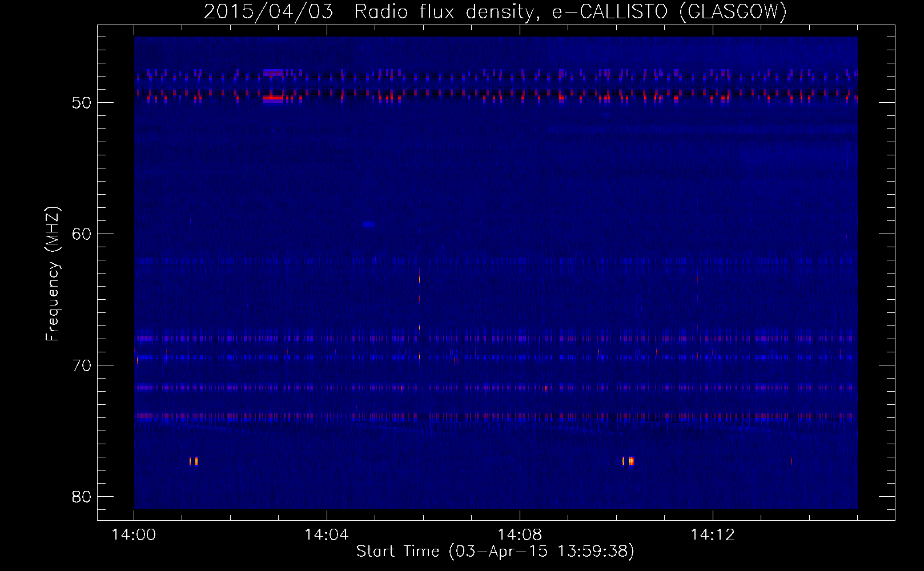Click the bright red burst near 50 MHz
Image resolution: width=924 pixels, height=571 pixels.
pyautogui.click(x=273, y=98)
